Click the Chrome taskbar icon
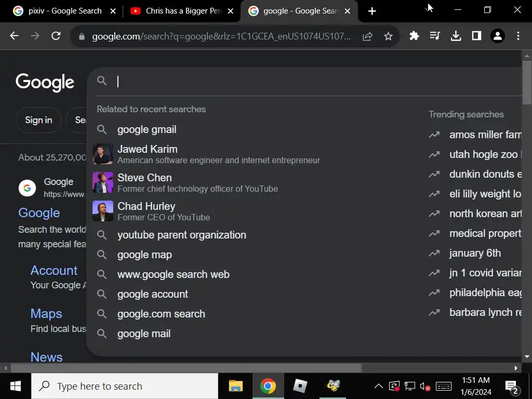Image resolution: width=532 pixels, height=399 pixels. pos(268,386)
